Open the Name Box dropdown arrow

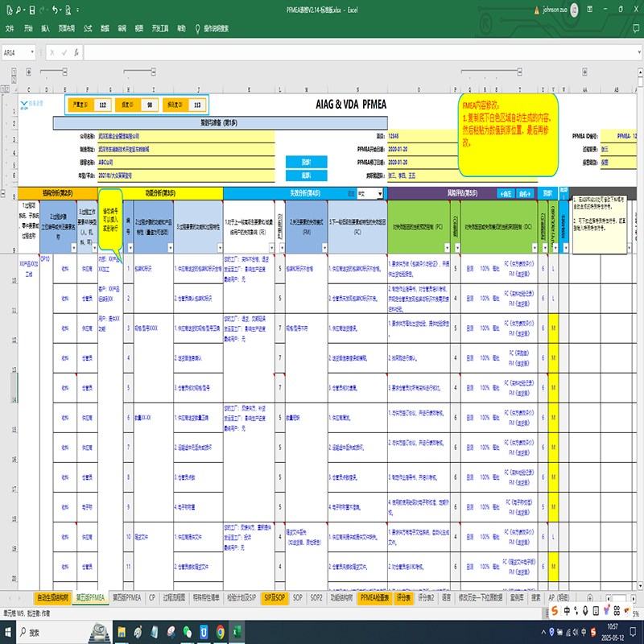(x=32, y=52)
